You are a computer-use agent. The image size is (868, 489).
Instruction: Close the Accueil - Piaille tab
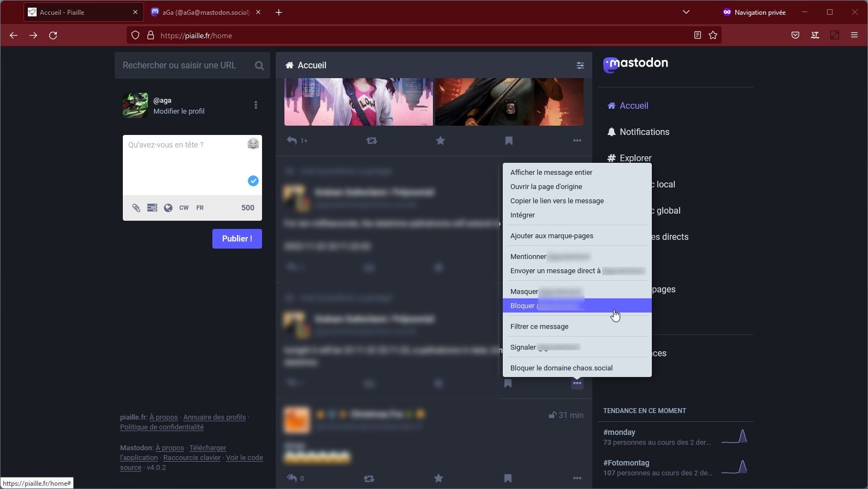click(135, 12)
